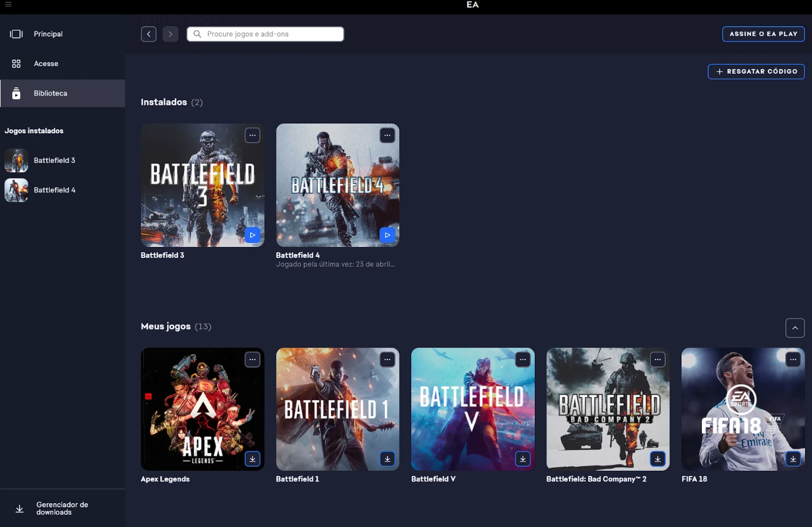The width and height of the screenshot is (812, 527).
Task: Focus the 'Procure jogos e add-ons' search field
Action: [266, 34]
